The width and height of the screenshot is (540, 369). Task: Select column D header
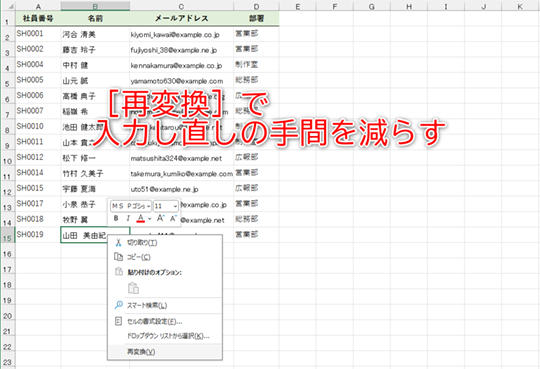(256, 6)
